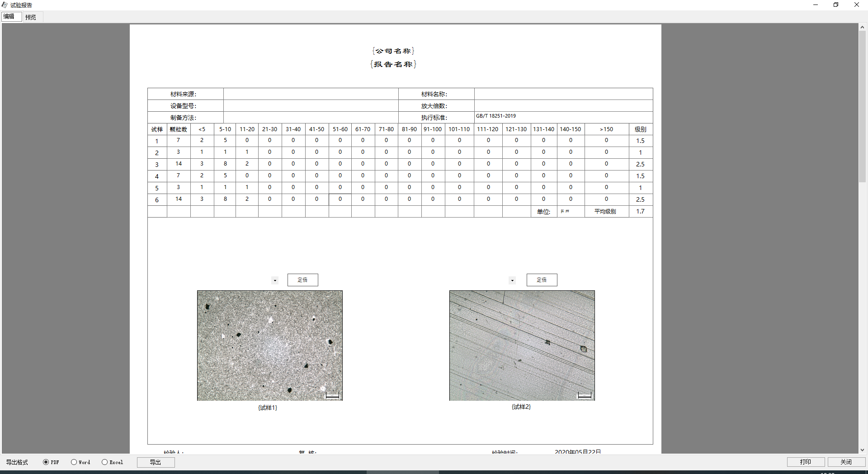
Task: Choose Word as export format
Action: click(x=74, y=462)
